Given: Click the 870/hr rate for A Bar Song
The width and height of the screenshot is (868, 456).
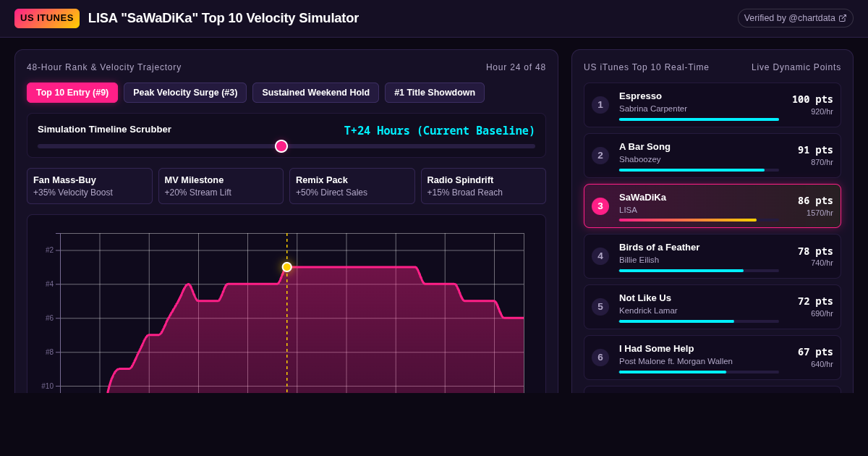Looking at the screenshot, I should 822,162.
